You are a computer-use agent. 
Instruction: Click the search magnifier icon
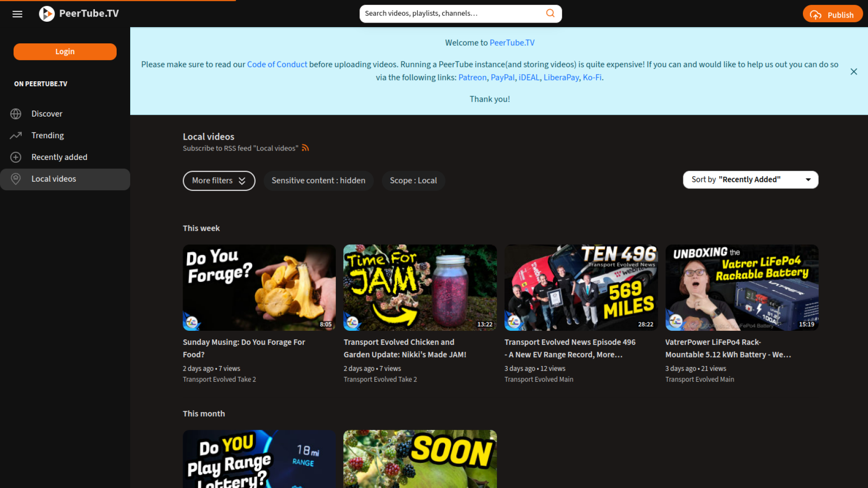[550, 13]
